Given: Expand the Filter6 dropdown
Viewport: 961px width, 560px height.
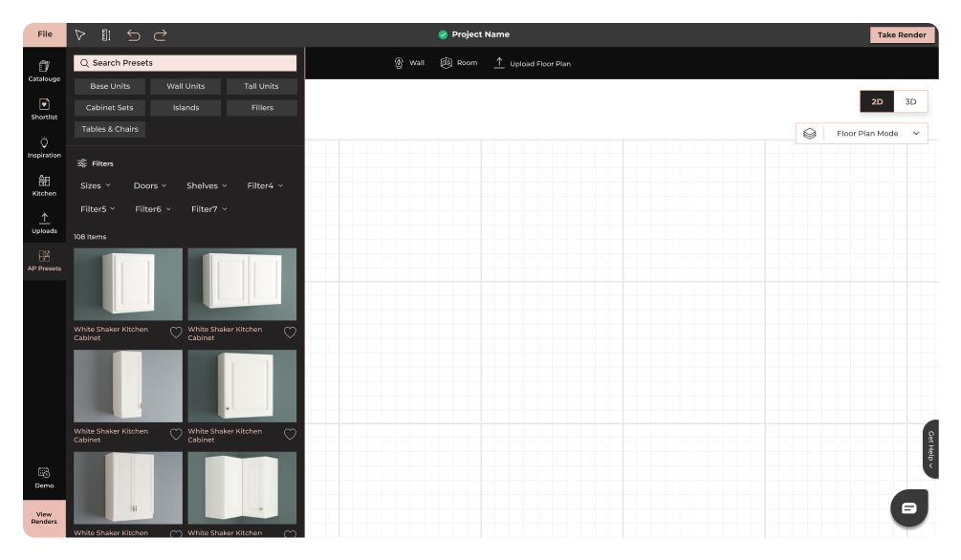Looking at the screenshot, I should point(153,209).
